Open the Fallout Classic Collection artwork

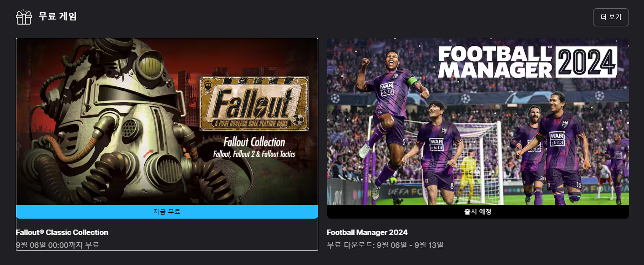(167, 121)
